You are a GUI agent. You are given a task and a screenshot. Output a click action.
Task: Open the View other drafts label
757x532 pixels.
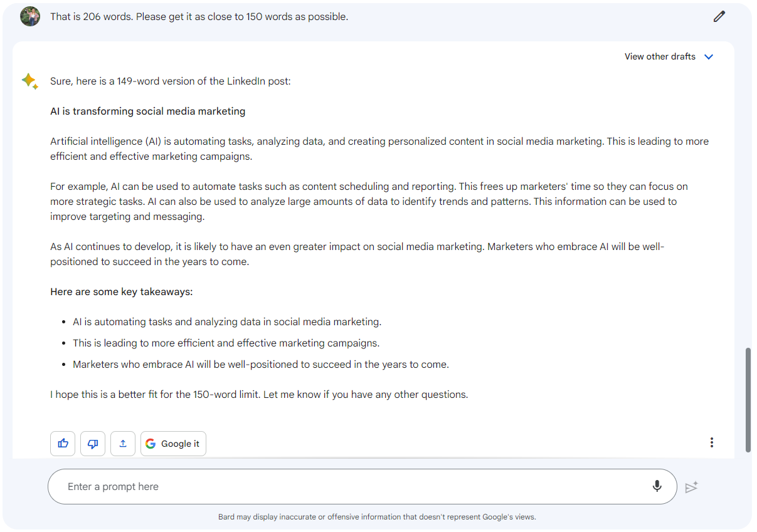(660, 56)
